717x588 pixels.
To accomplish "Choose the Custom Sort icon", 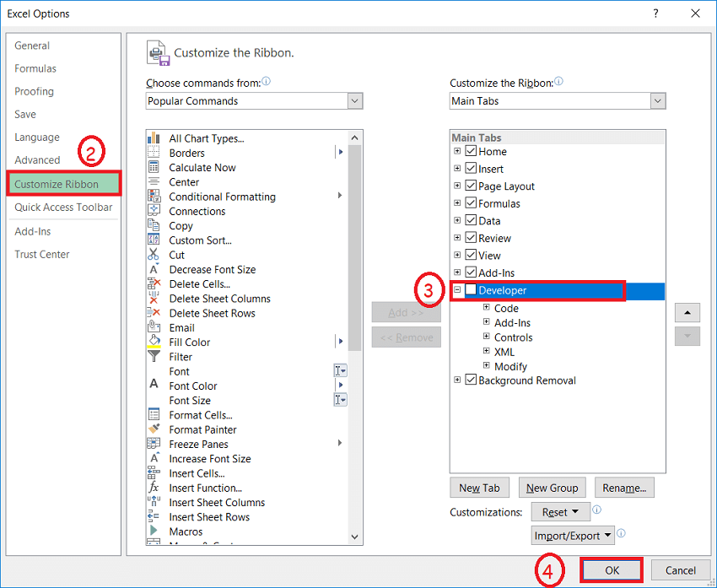I will pos(154,240).
